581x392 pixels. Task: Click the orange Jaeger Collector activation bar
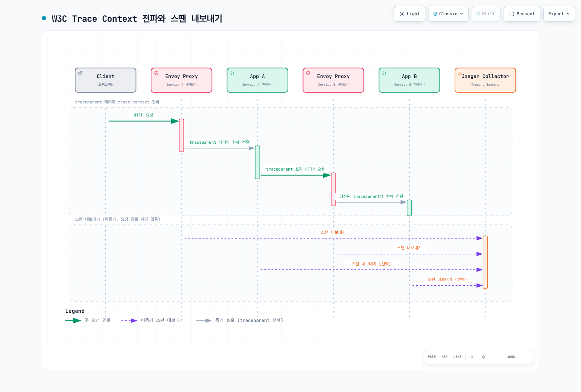pos(485,262)
